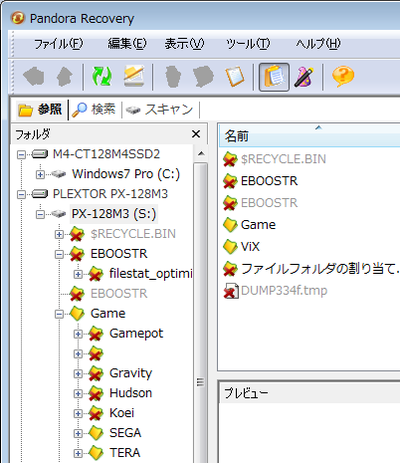400x463 pixels.
Task: Collapse the M4-CT128M4SSD2 drive node
Action: tap(21, 154)
